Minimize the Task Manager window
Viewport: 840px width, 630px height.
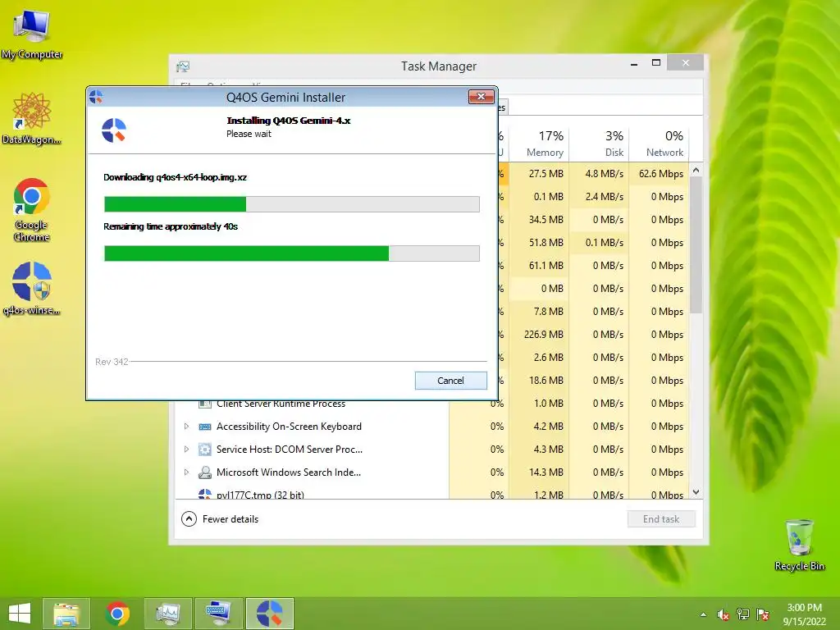click(x=634, y=63)
